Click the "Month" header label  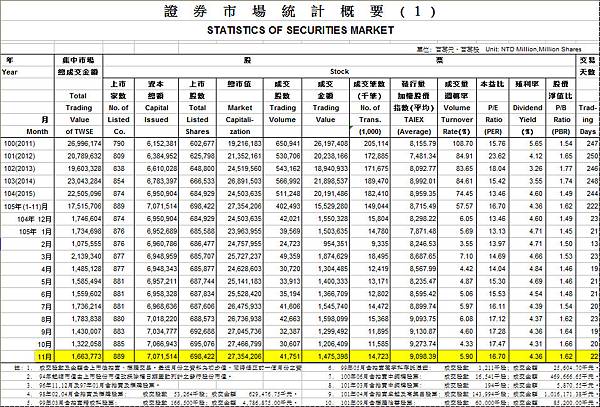[37, 131]
